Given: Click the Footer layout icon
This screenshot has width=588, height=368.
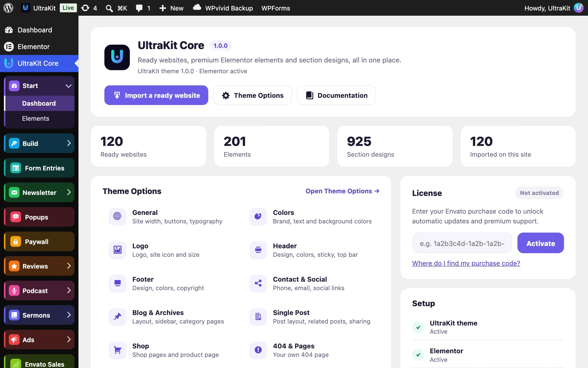Looking at the screenshot, I should [x=117, y=283].
